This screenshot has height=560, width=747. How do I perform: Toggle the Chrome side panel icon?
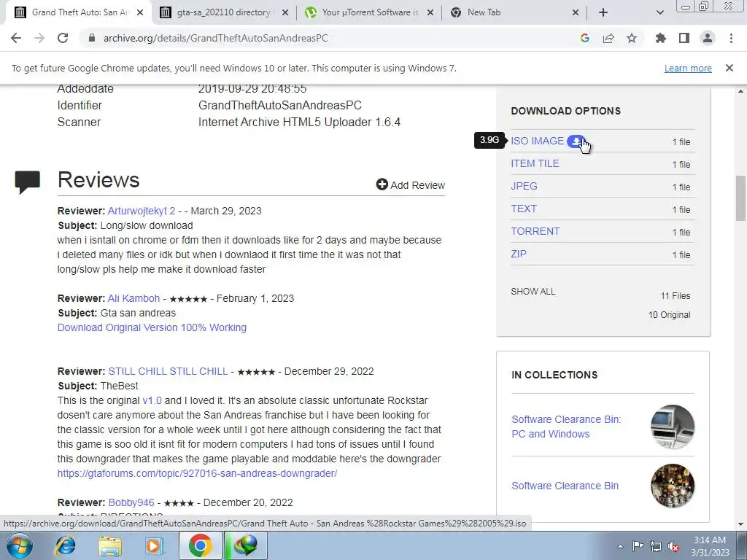coord(684,38)
